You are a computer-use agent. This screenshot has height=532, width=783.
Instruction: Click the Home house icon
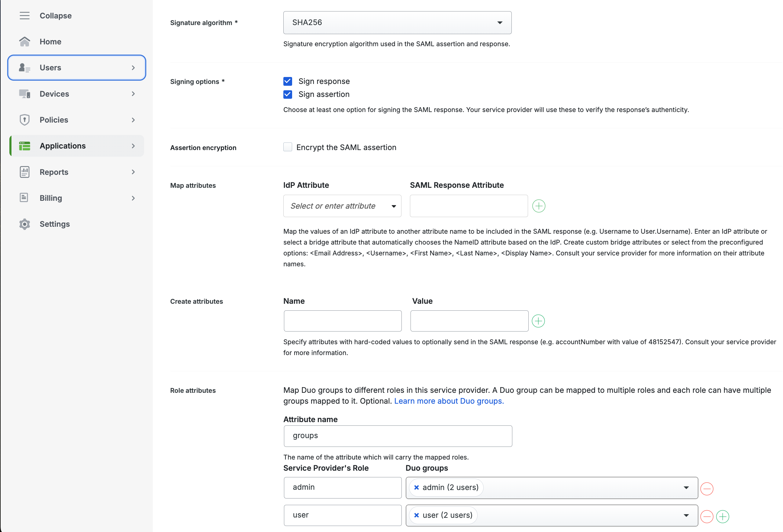point(24,41)
